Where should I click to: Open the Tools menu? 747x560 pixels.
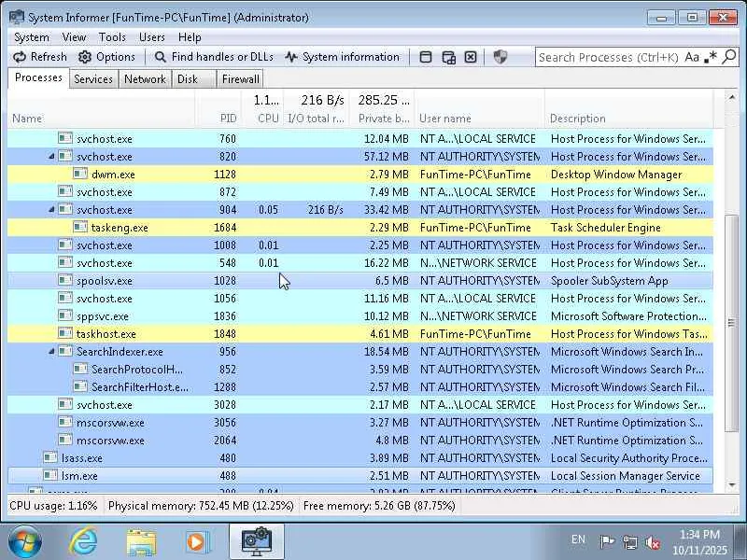112,37
